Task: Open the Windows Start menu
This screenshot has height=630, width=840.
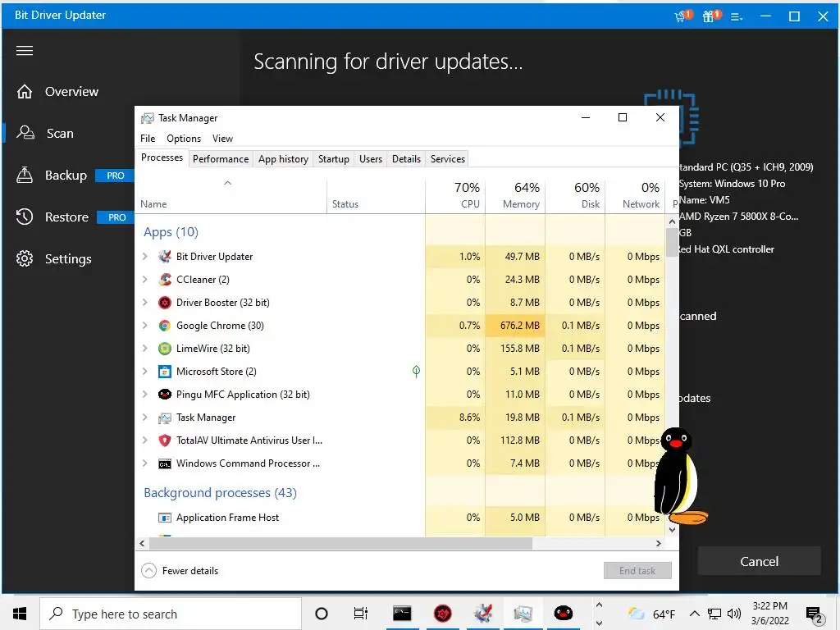Action: click(20, 614)
